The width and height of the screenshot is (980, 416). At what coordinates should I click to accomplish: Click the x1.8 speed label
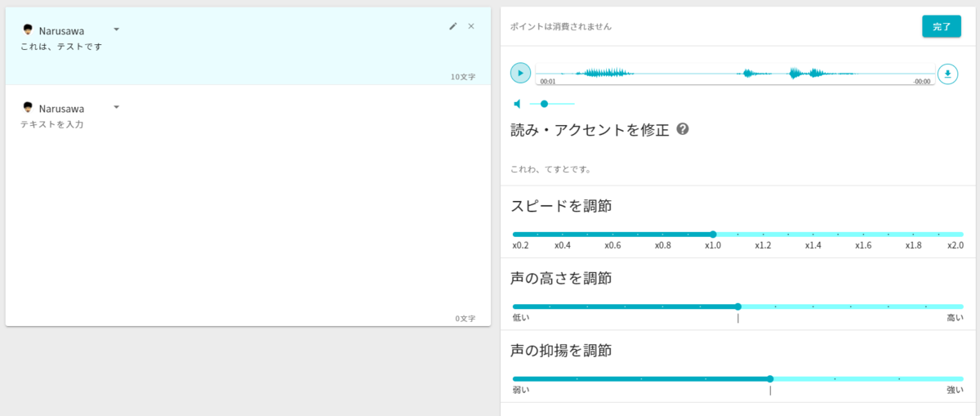click(x=914, y=245)
